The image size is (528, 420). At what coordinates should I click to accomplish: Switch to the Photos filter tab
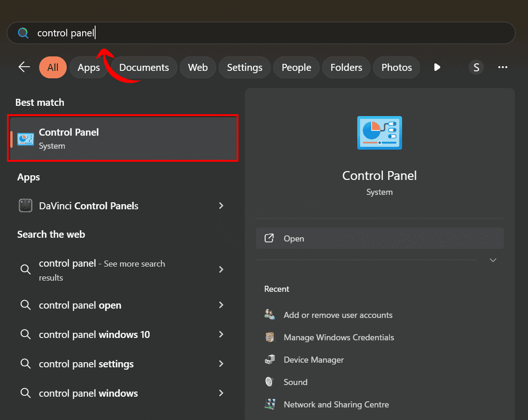pyautogui.click(x=396, y=67)
